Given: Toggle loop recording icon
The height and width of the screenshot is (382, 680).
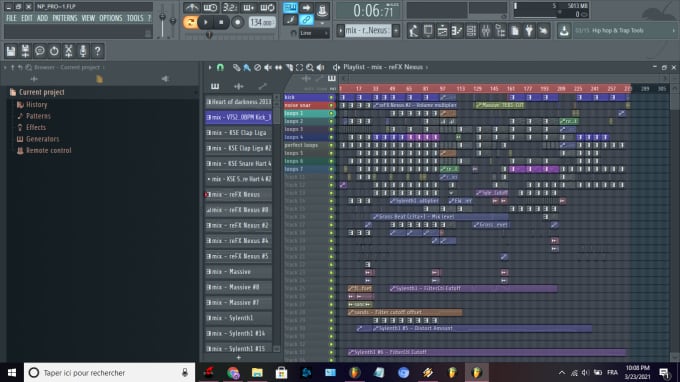Looking at the screenshot, I should 268,7.
